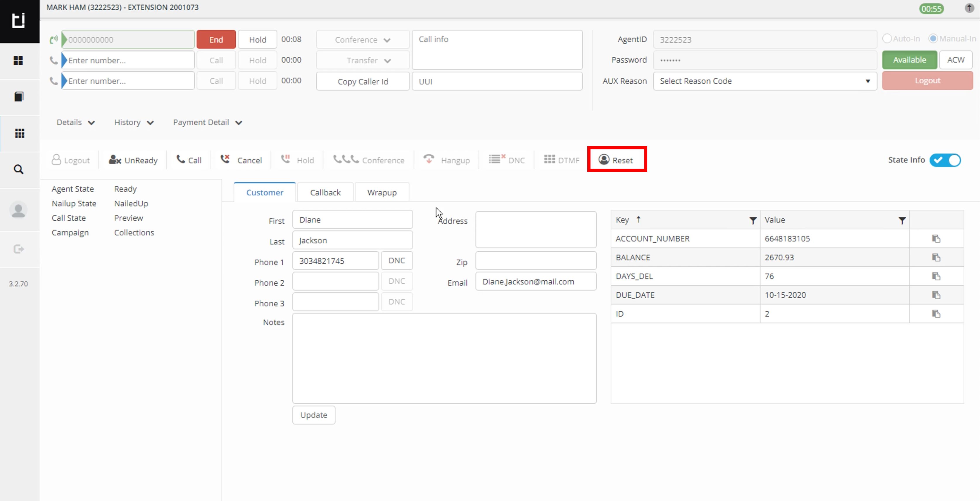Click the First name field

tap(352, 220)
